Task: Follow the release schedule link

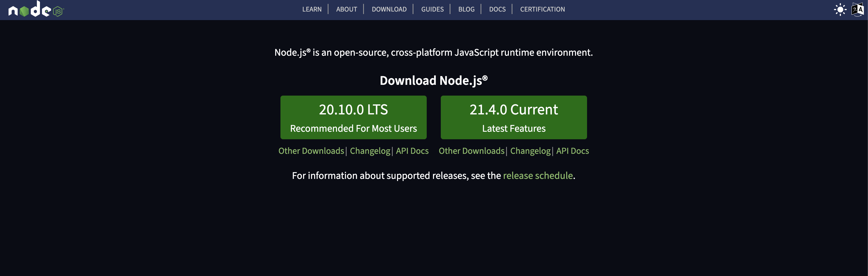Action: (538, 176)
